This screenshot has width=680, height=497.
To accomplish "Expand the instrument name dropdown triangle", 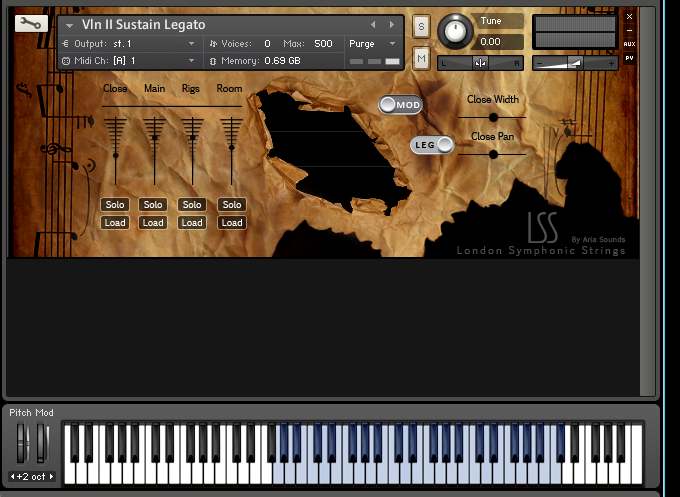I will point(69,26).
